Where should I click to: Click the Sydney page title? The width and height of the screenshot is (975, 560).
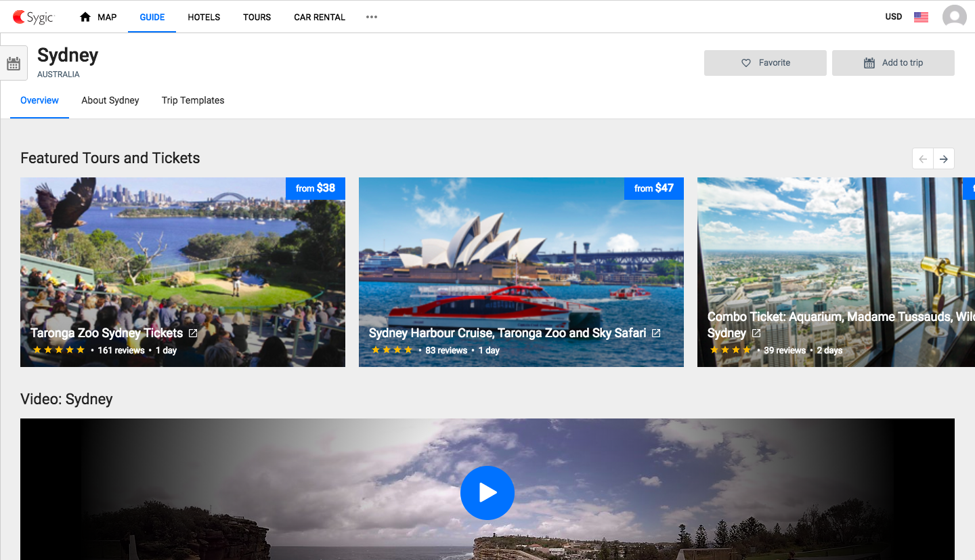pos(68,56)
